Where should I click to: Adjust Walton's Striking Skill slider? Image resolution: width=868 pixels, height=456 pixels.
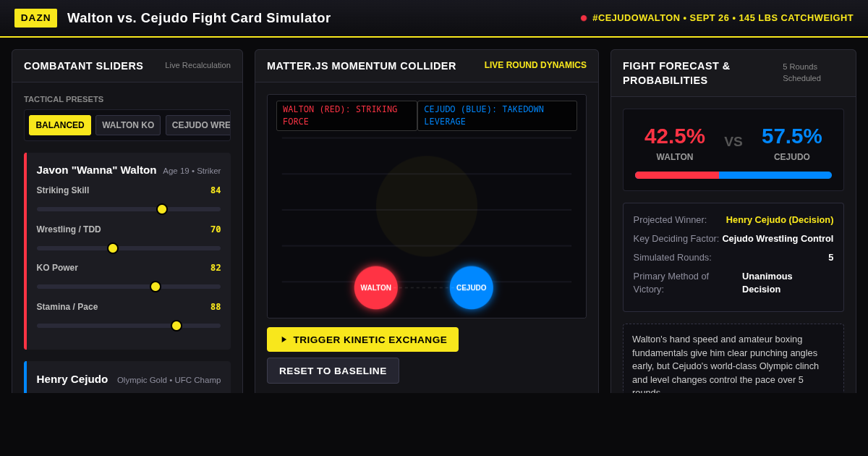coord(129,209)
